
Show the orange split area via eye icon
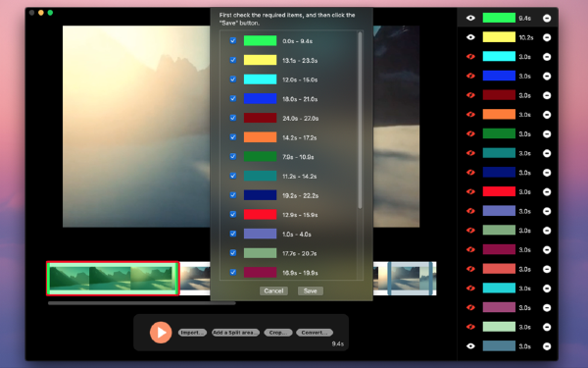[x=470, y=115]
